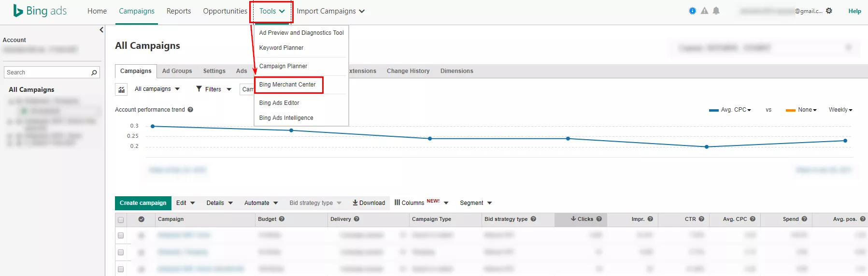Switch to the Ad Groups tab
Image resolution: width=868 pixels, height=276 pixels.
point(177,71)
